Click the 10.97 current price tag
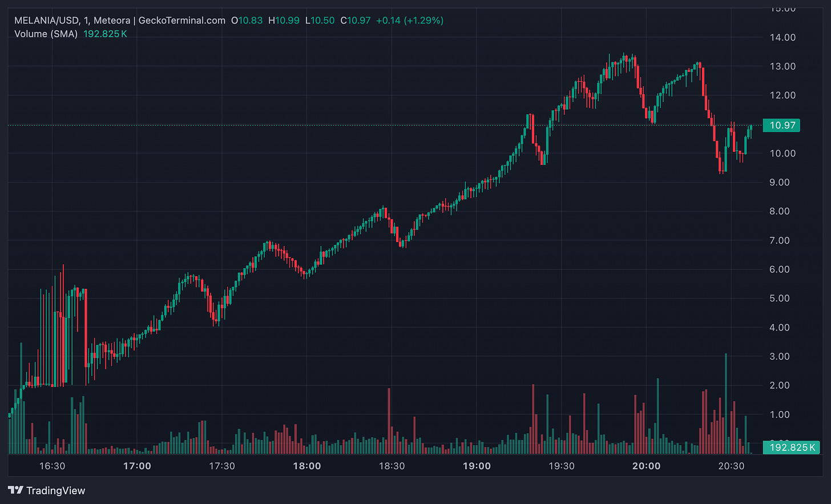This screenshot has width=831, height=504. 782,126
